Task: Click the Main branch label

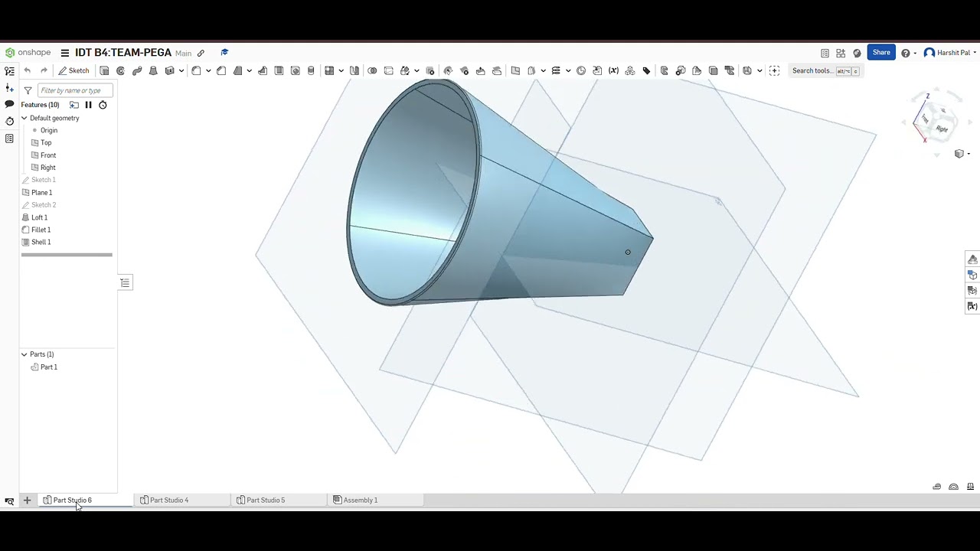Action: [183, 54]
